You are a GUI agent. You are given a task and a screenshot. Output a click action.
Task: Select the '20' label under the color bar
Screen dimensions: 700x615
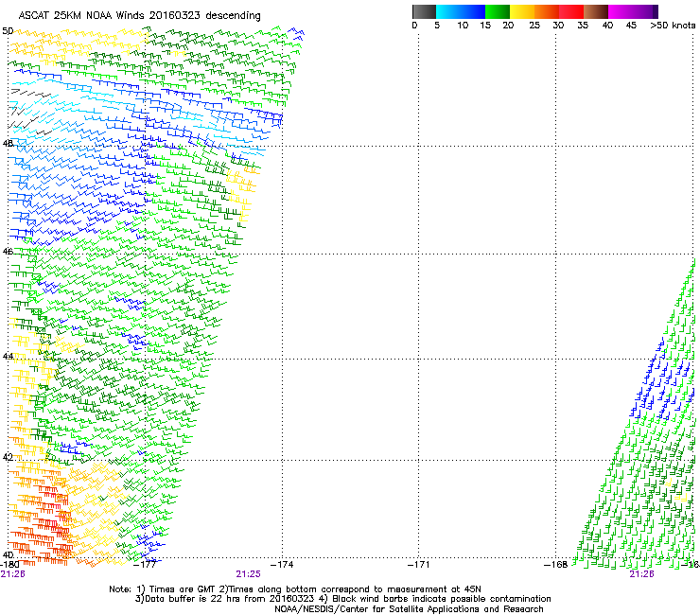[x=509, y=26]
